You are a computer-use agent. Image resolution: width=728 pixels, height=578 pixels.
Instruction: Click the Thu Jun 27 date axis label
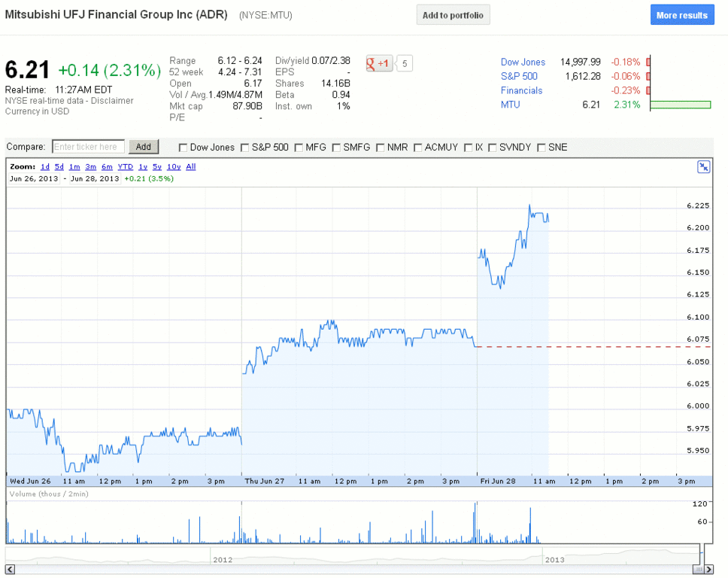pyautogui.click(x=265, y=482)
